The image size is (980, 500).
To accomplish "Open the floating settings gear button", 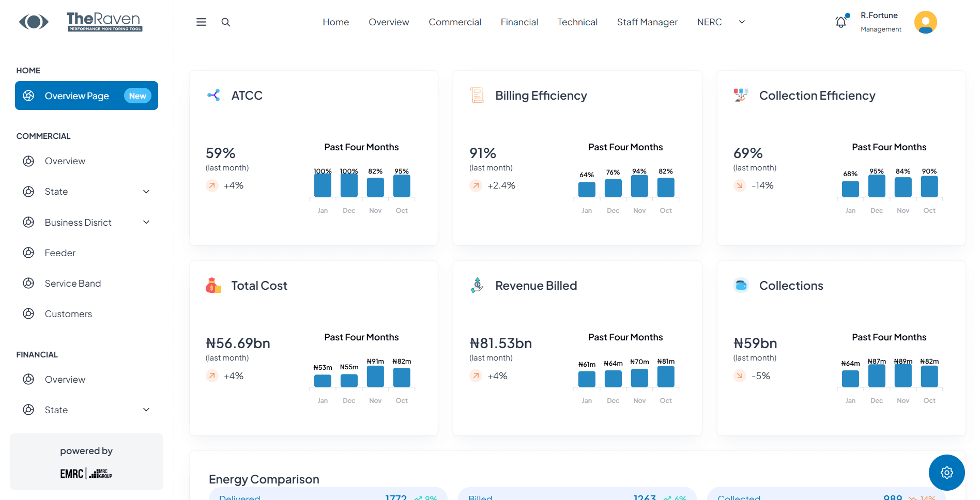I will click(946, 472).
